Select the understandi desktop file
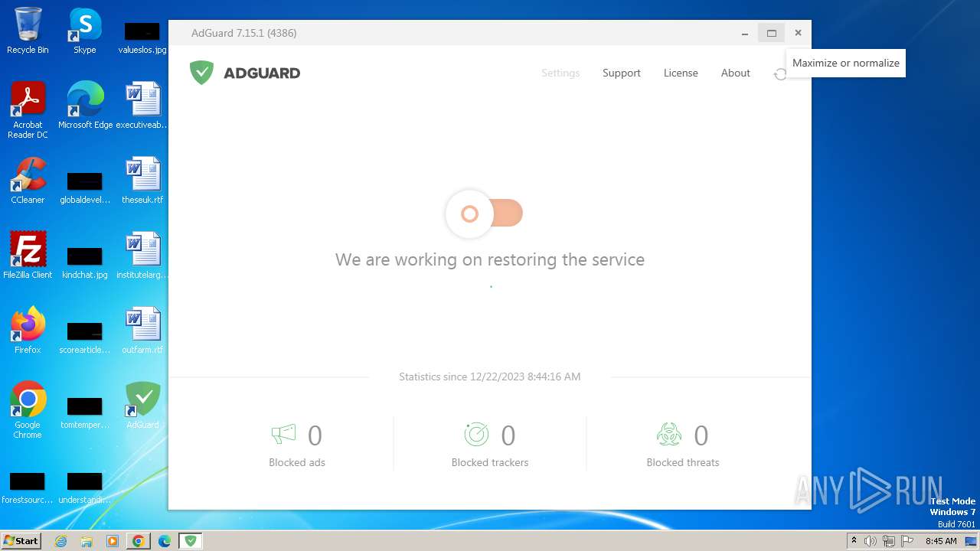Viewport: 980px width, 551px height. (x=85, y=487)
